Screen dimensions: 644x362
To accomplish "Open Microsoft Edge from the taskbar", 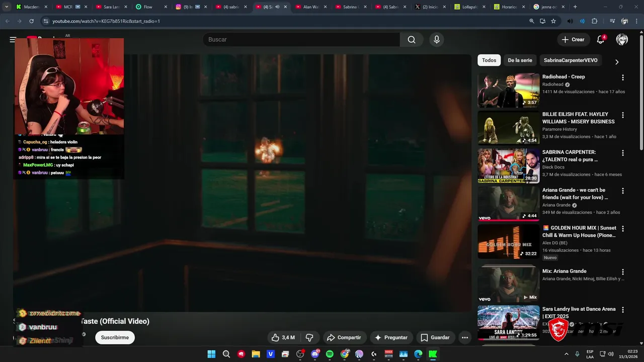I will [x=418, y=354].
